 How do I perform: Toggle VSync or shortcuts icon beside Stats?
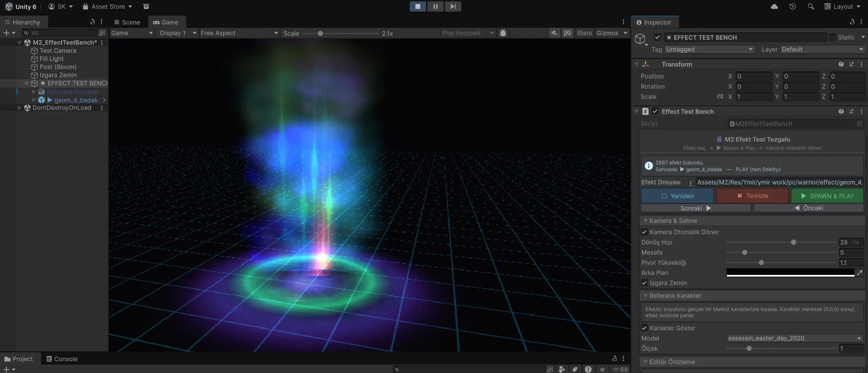567,33
